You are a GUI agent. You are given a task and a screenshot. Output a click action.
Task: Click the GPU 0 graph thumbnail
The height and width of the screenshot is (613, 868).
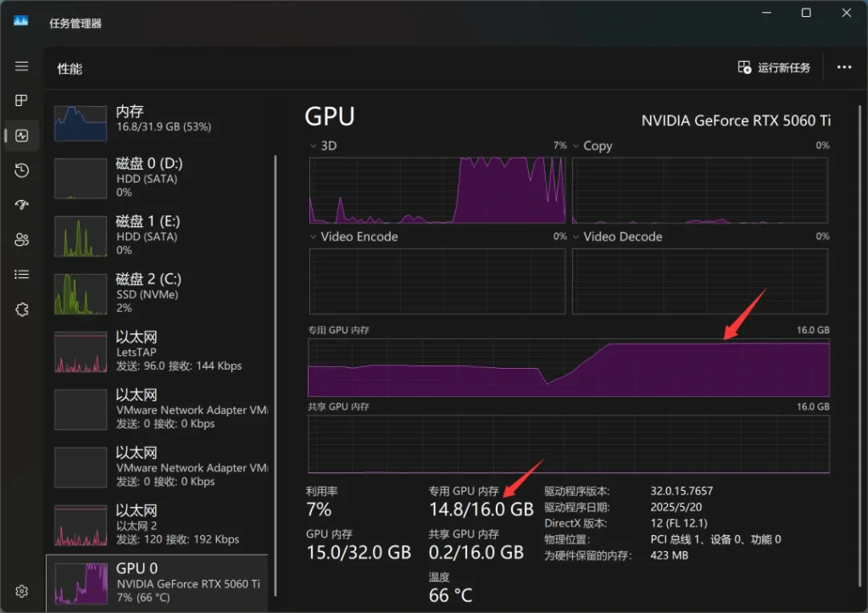pos(81,583)
